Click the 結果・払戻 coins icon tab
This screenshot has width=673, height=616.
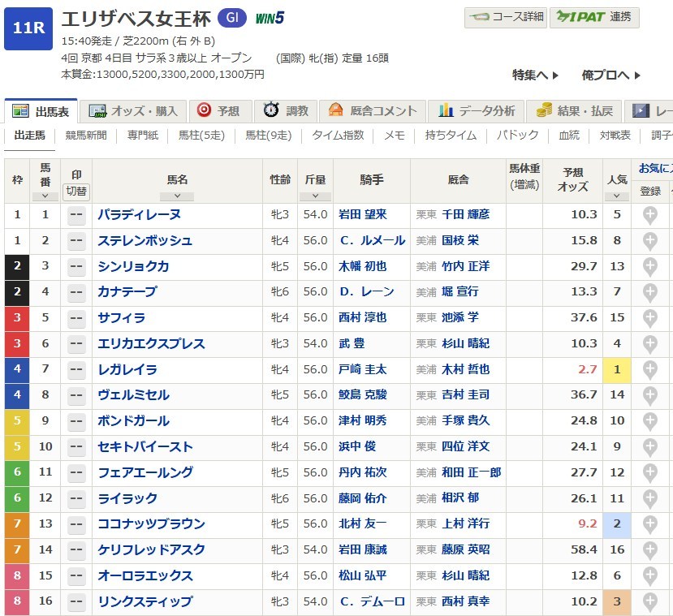544,111
